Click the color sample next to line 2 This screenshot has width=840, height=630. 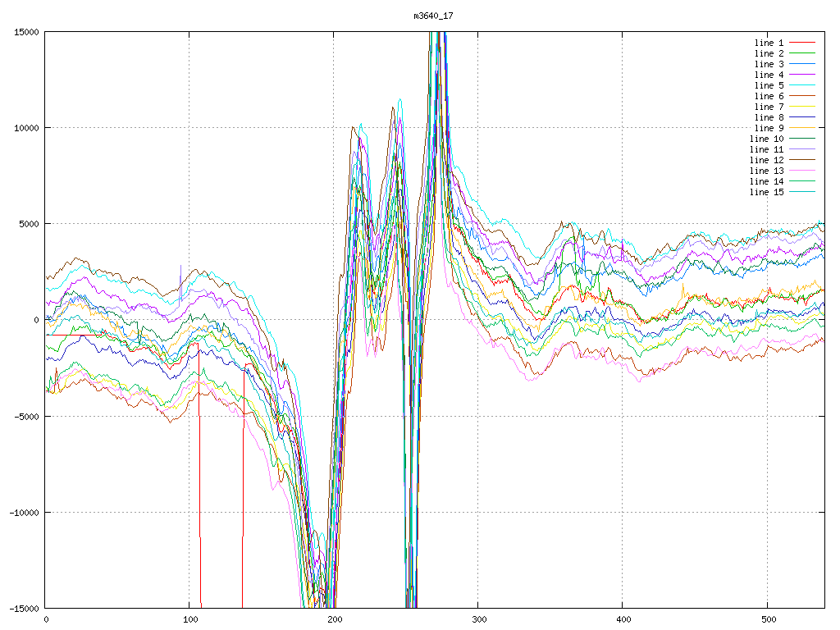[802, 53]
